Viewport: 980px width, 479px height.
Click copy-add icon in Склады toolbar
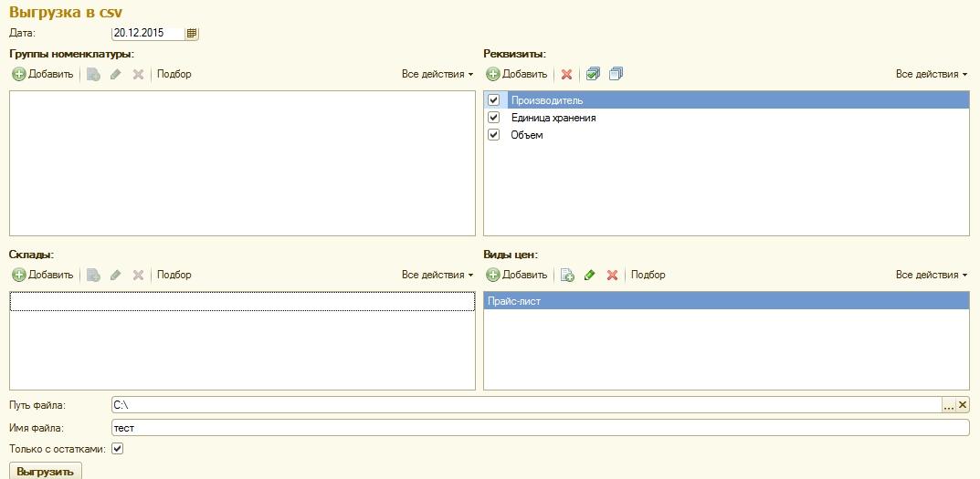94,275
